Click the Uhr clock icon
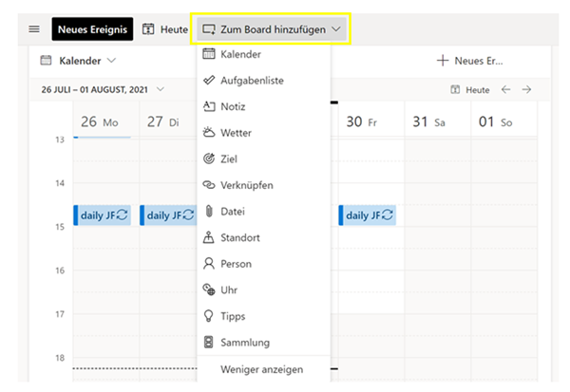570x392 pixels. coord(210,289)
